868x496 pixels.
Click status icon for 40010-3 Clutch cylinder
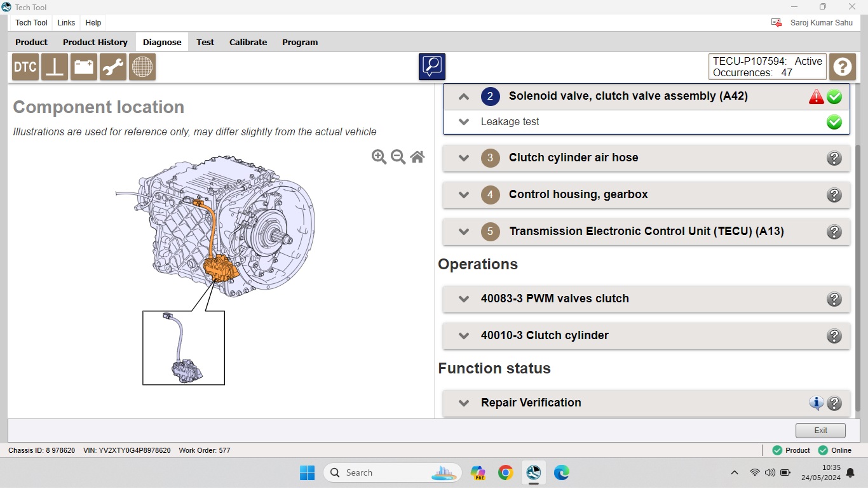pyautogui.click(x=834, y=336)
